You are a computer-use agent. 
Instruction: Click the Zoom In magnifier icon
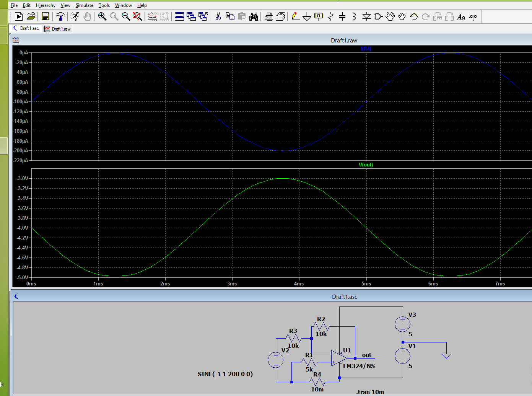(102, 16)
